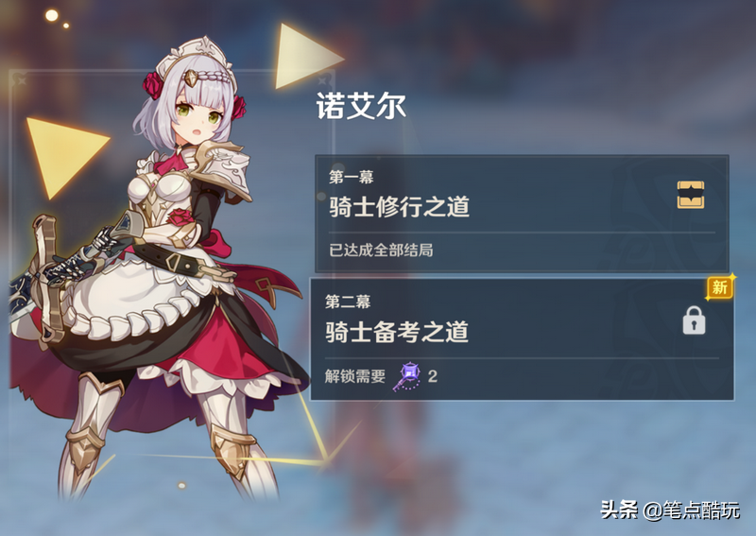
Task: Click Noelle's character portrait
Action: [159, 270]
